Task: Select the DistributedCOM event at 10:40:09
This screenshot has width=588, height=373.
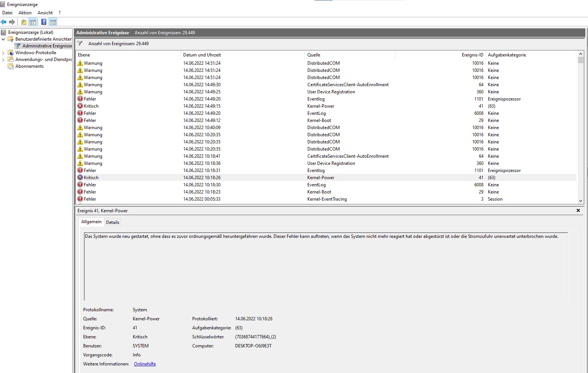Action: pyautogui.click(x=326, y=128)
